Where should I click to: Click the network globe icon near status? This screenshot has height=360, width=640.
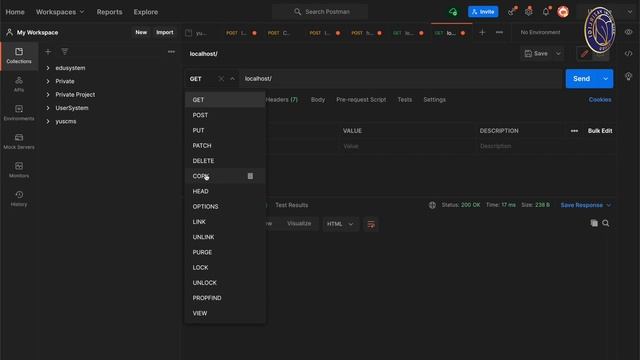[432, 205]
